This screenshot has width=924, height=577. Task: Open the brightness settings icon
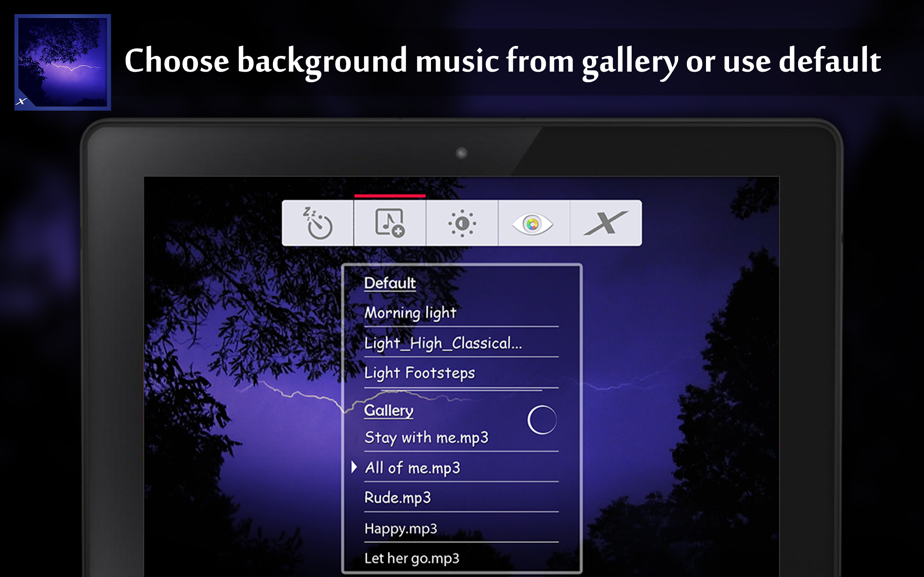coord(462,223)
